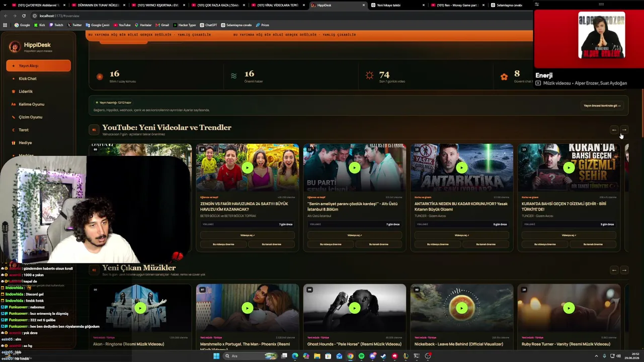Click the HippiDesk logo avatar
Viewport: 644px width, 362px height.
pos(15,47)
